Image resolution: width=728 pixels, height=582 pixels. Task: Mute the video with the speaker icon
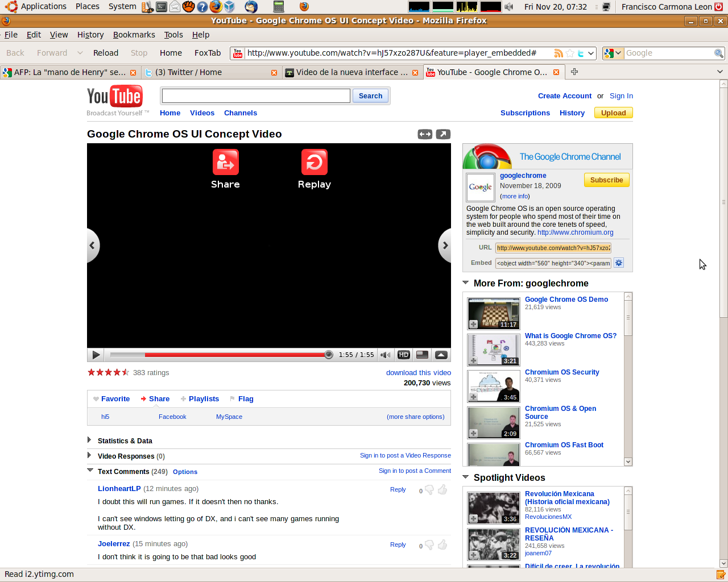pos(386,355)
